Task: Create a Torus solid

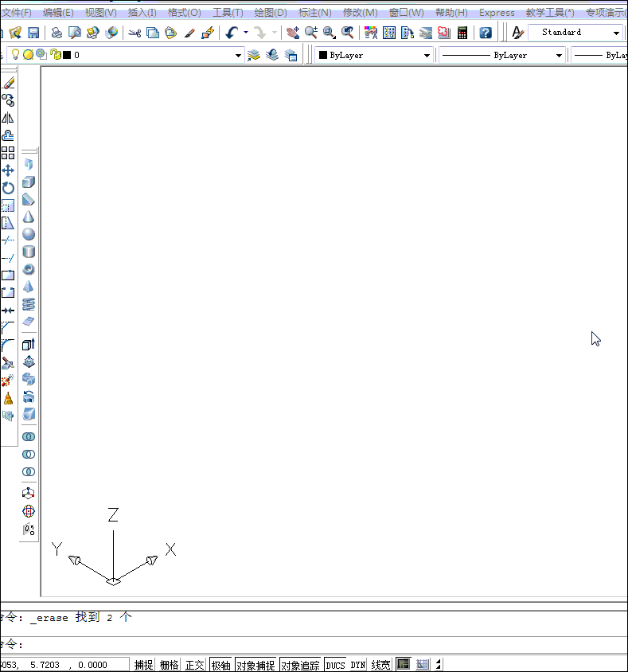Action: point(29,269)
